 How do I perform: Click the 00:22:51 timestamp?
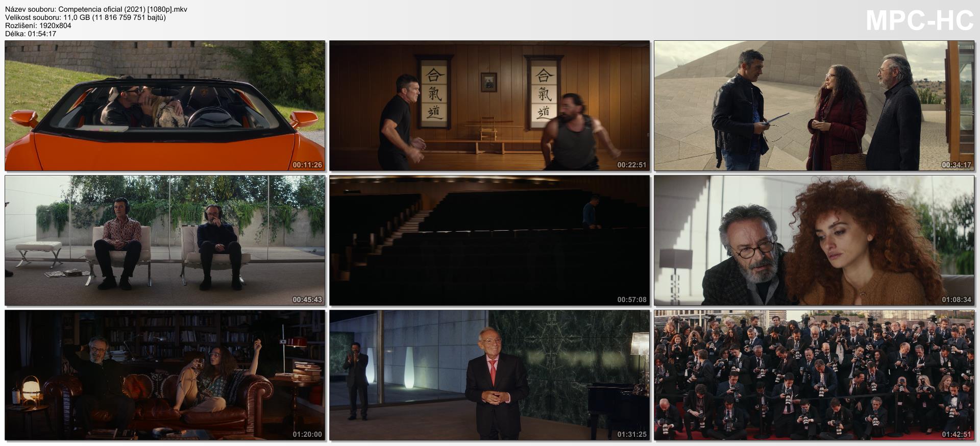(x=631, y=165)
